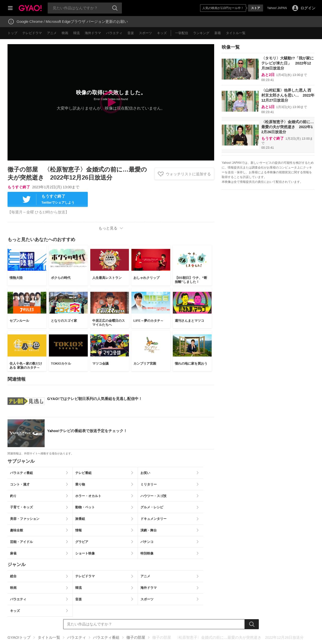Click the Twitter bird icon

tap(26, 199)
